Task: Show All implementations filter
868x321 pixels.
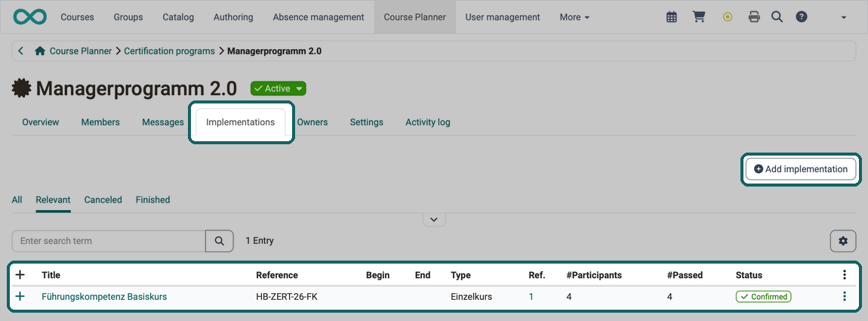Action: (17, 199)
